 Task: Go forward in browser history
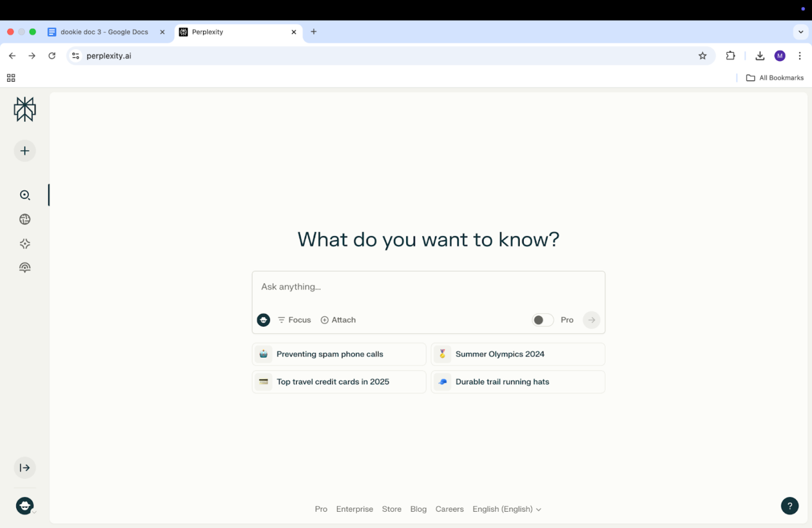point(32,56)
